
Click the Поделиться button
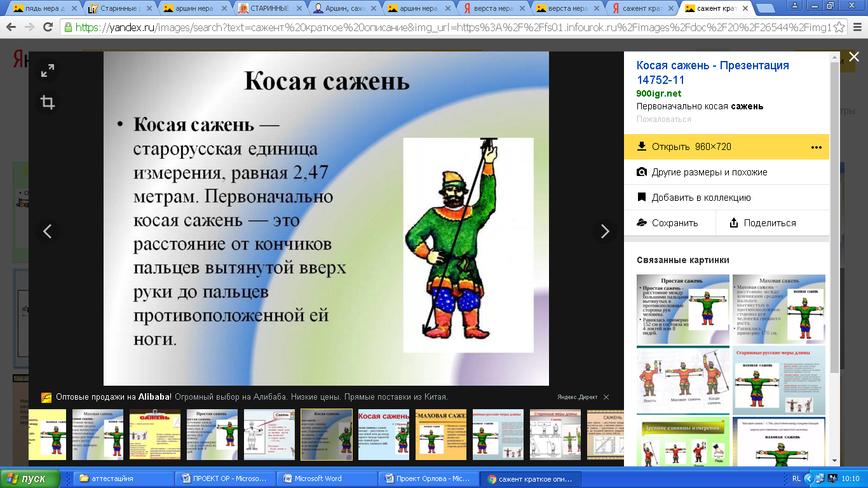[773, 223]
